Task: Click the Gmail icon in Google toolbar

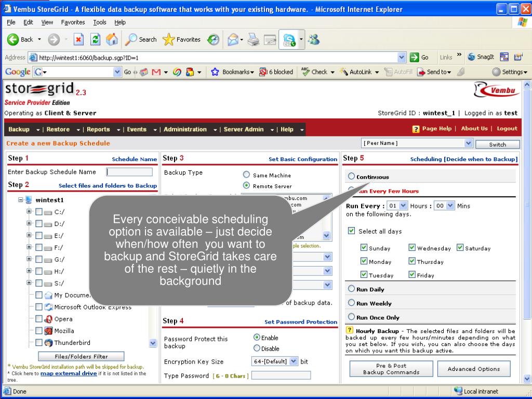Action: click(x=156, y=72)
